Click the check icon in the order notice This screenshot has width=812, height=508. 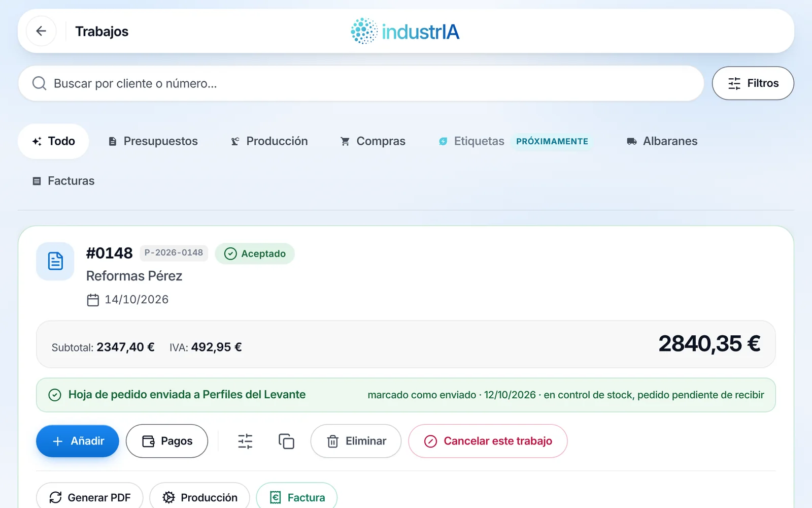pos(55,395)
